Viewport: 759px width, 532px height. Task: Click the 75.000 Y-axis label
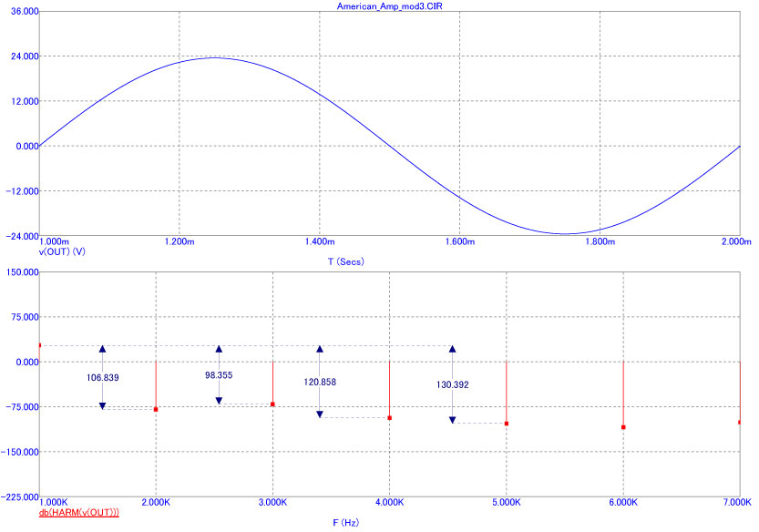click(25, 317)
